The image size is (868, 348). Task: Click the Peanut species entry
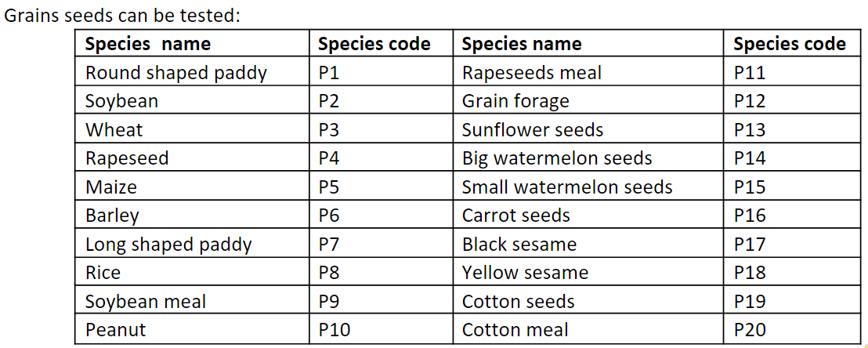[193, 330]
